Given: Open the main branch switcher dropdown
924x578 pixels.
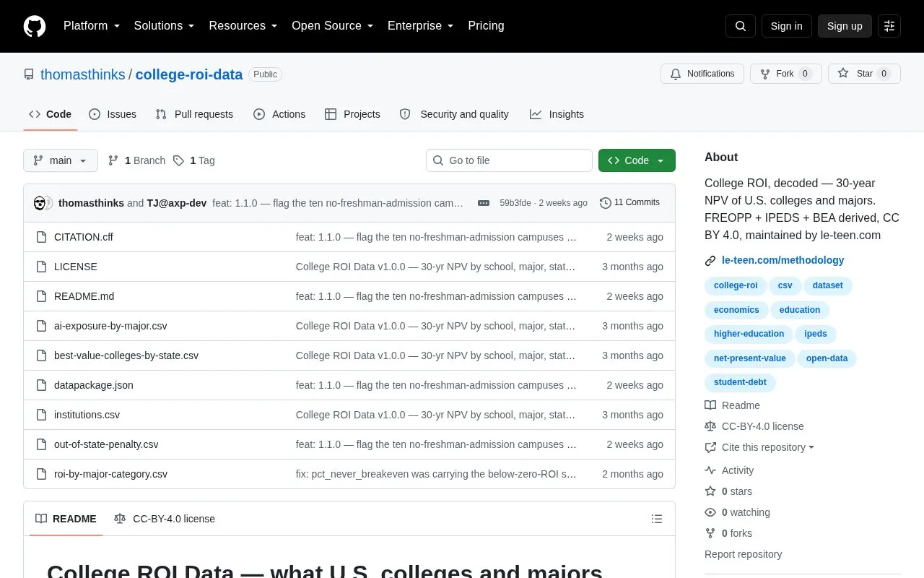Looking at the screenshot, I should [61, 160].
